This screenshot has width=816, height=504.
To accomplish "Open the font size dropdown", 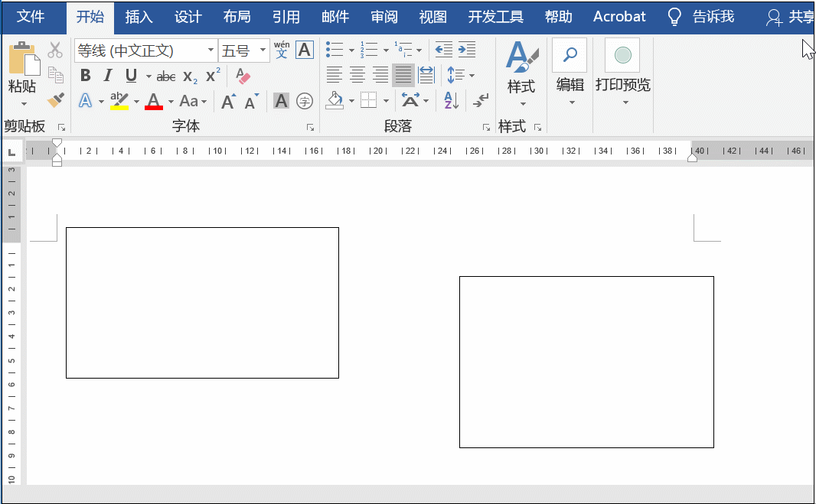I will click(x=263, y=50).
